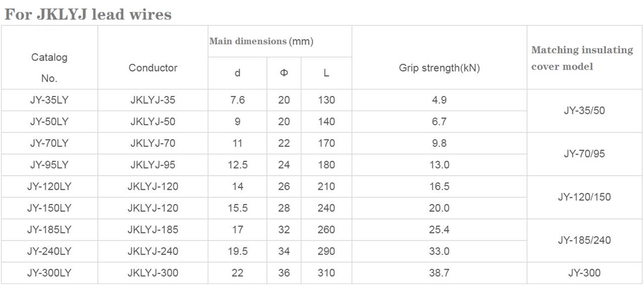Click the JY-70LY catalog number
The image size is (644, 285).
[x=49, y=143]
